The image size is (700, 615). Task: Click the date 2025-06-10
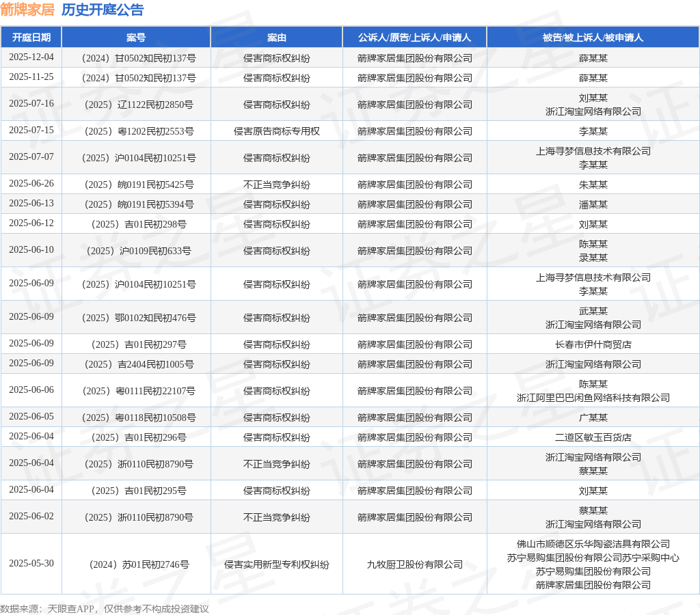point(31,250)
